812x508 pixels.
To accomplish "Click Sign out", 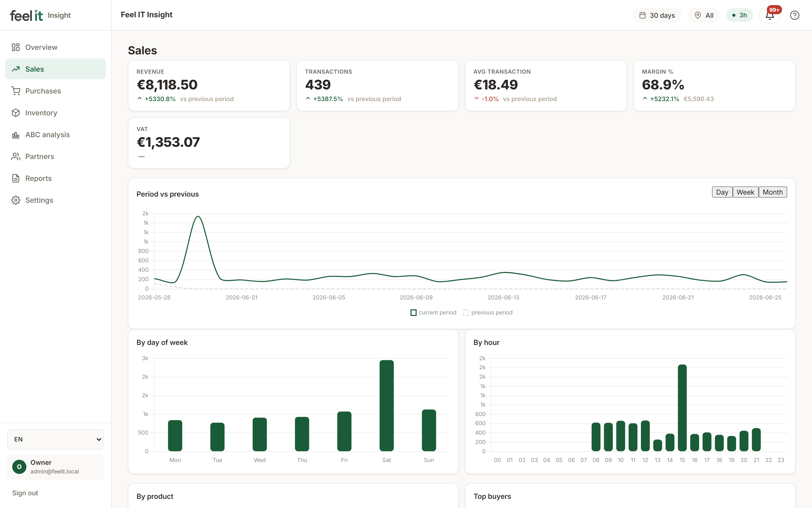I will click(x=25, y=493).
